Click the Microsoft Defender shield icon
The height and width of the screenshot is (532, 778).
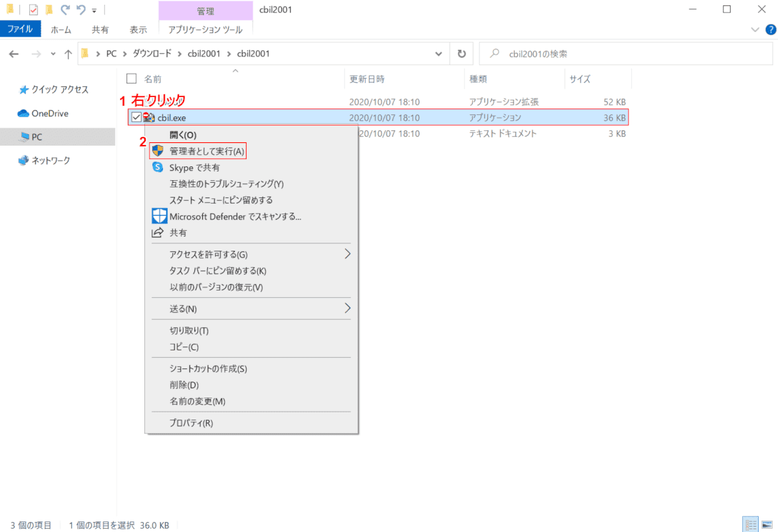[x=160, y=216]
